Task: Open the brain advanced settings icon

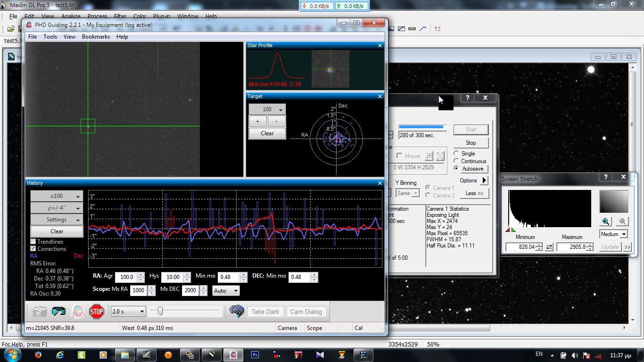Action: [x=237, y=311]
